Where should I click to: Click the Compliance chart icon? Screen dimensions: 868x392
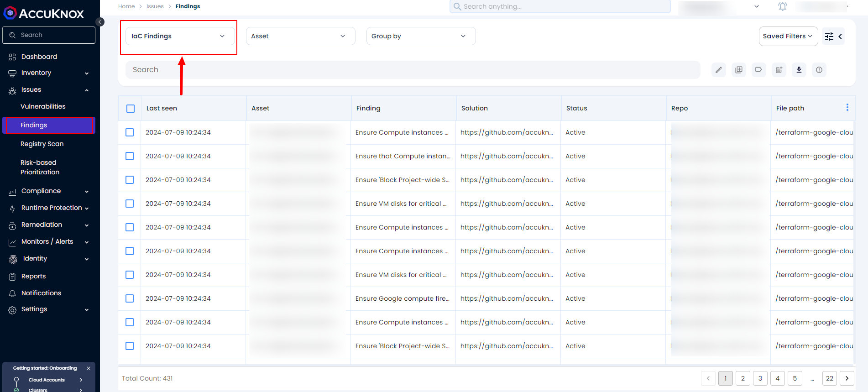12,192
